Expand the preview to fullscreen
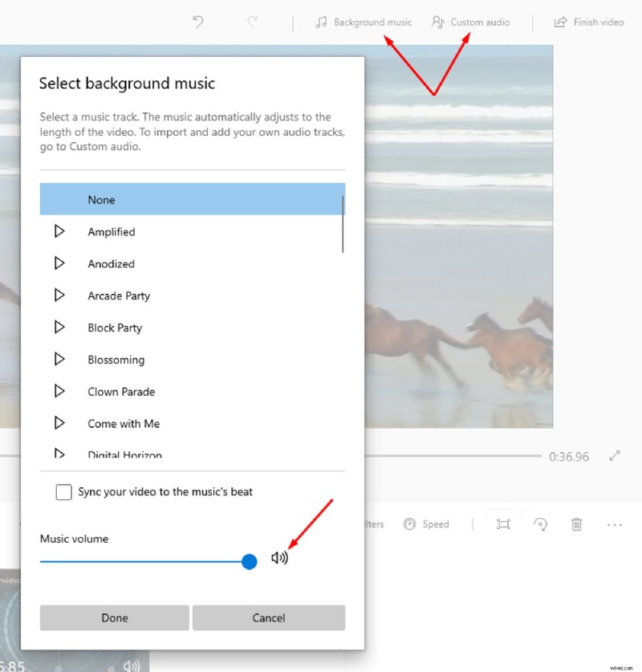 coord(615,455)
